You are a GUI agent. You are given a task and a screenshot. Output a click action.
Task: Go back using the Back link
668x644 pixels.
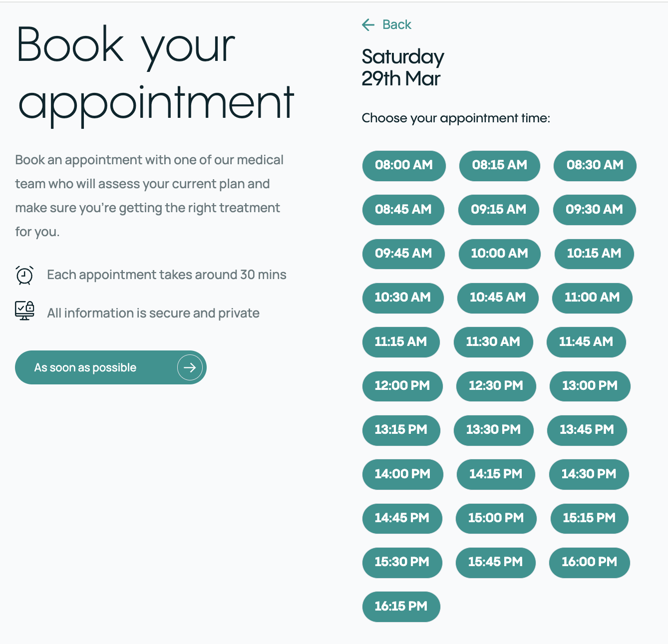[386, 25]
